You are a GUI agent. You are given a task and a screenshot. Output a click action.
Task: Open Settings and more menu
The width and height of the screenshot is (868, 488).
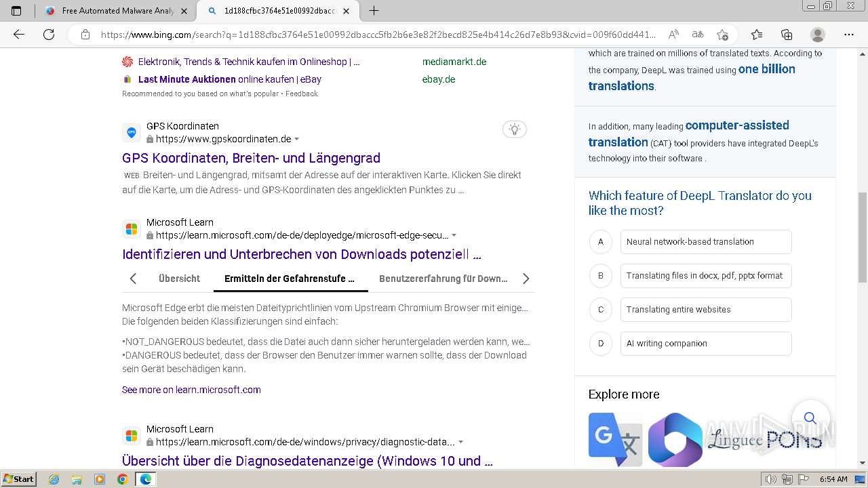[x=849, y=35]
